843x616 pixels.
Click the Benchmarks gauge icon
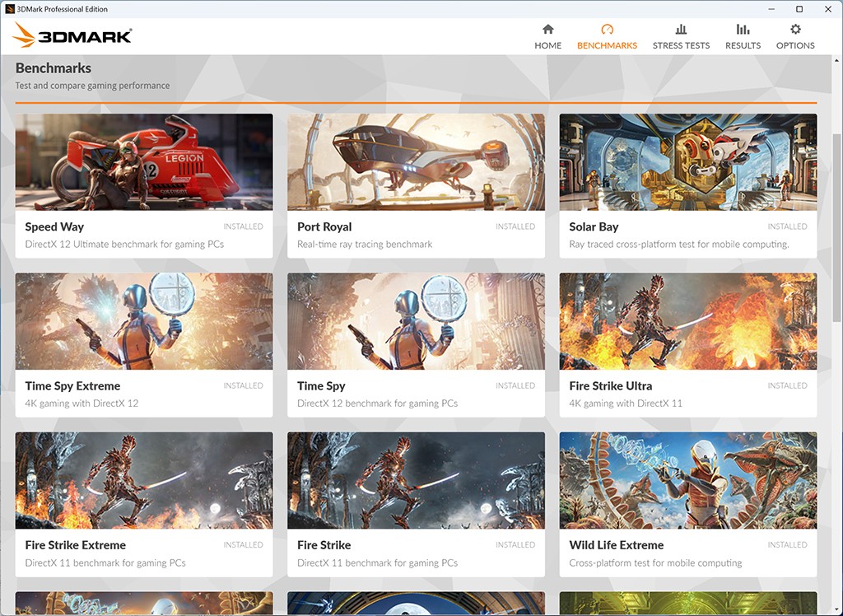607,29
